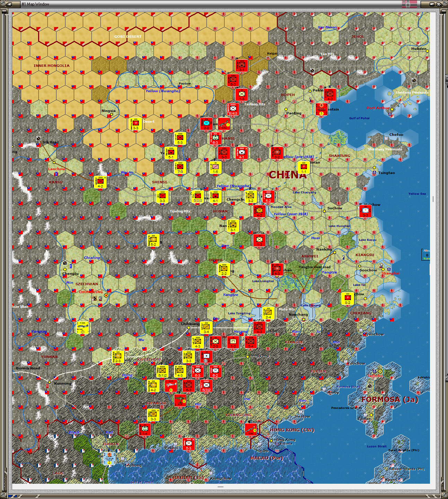Select the yellow 1-5 cavalry counter
The width and height of the screenshot is (448, 499).
(215, 167)
